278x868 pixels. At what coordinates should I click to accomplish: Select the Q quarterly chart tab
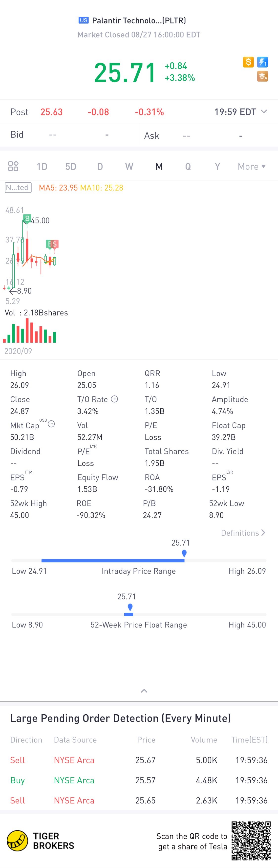click(188, 167)
